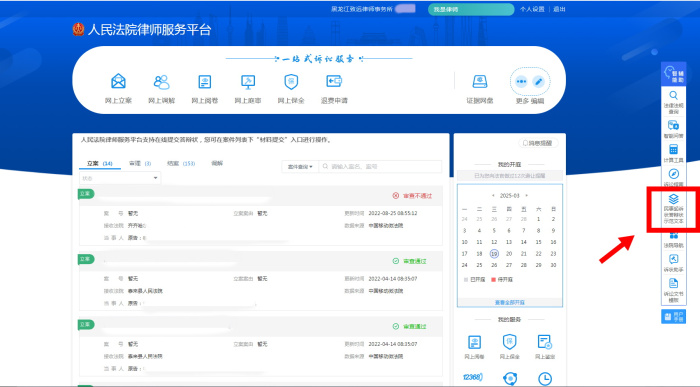Click 查看全部开庭 link under calendar
This screenshot has height=387, width=700.
510,303
